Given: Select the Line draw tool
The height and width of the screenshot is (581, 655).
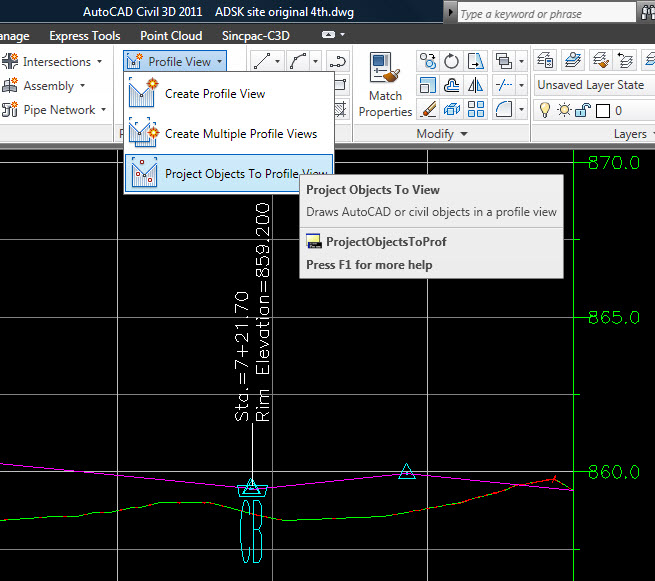Looking at the screenshot, I should (262, 61).
